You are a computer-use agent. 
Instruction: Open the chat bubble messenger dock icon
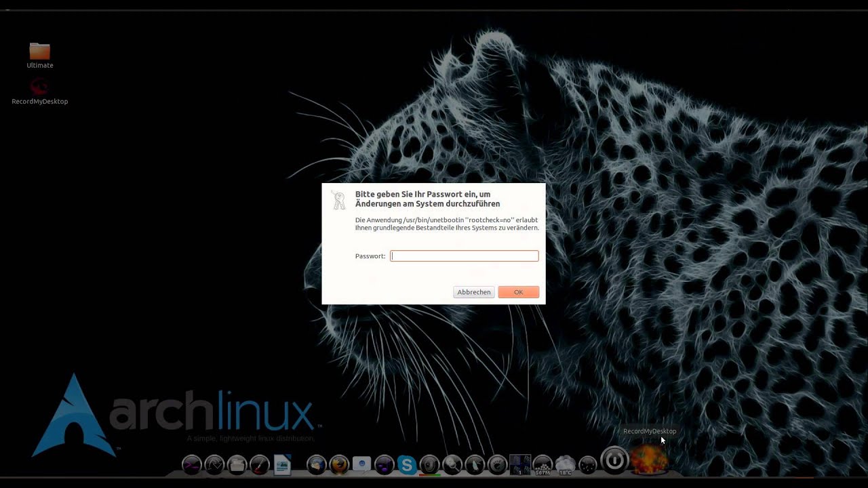[x=361, y=464]
